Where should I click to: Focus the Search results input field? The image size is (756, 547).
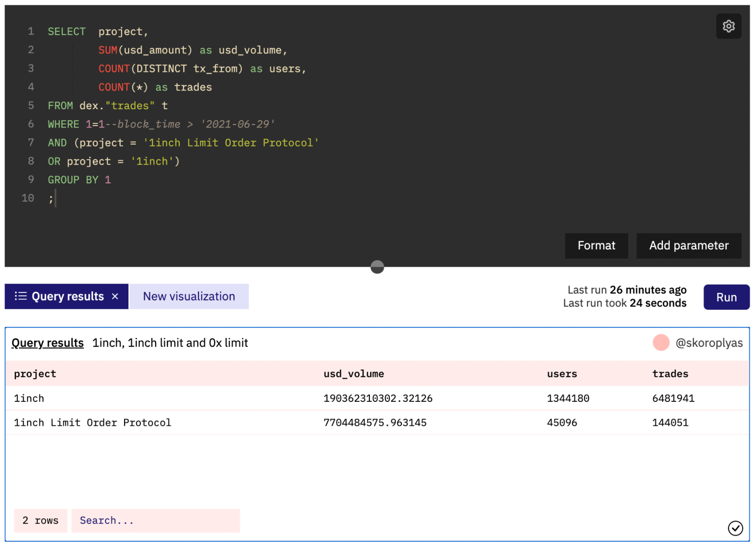click(155, 520)
